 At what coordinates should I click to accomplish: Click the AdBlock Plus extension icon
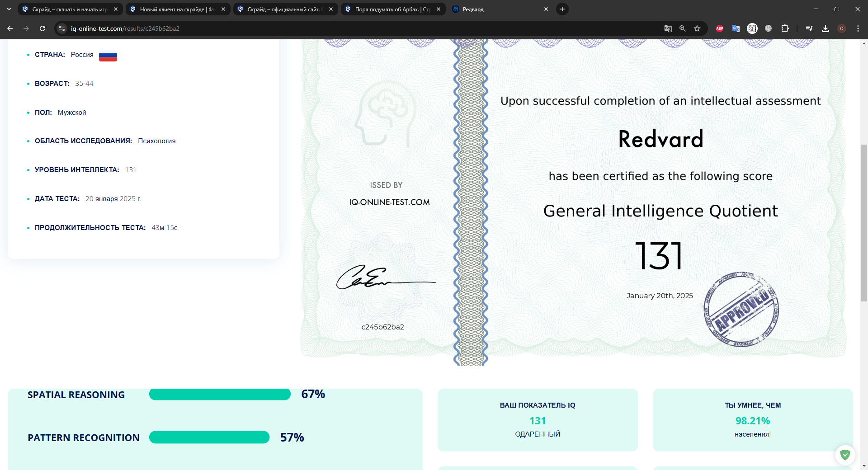(x=719, y=28)
